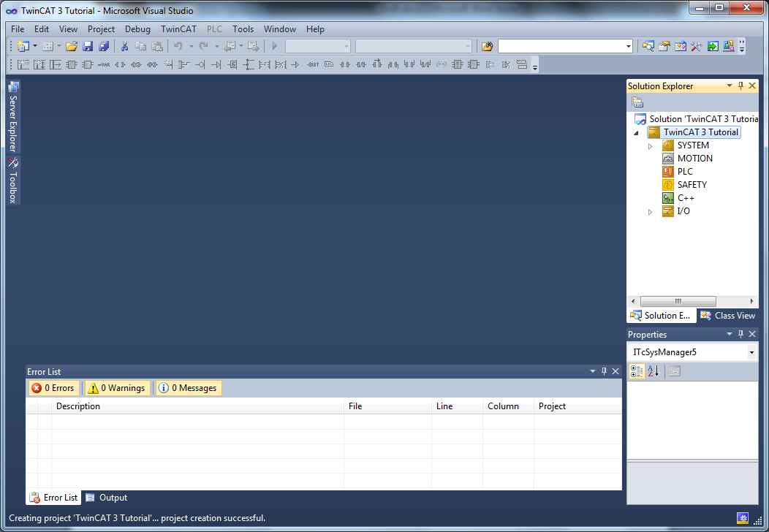Switch to the Class View tab
Image resolution: width=769 pixels, height=532 pixels.
[x=728, y=316]
